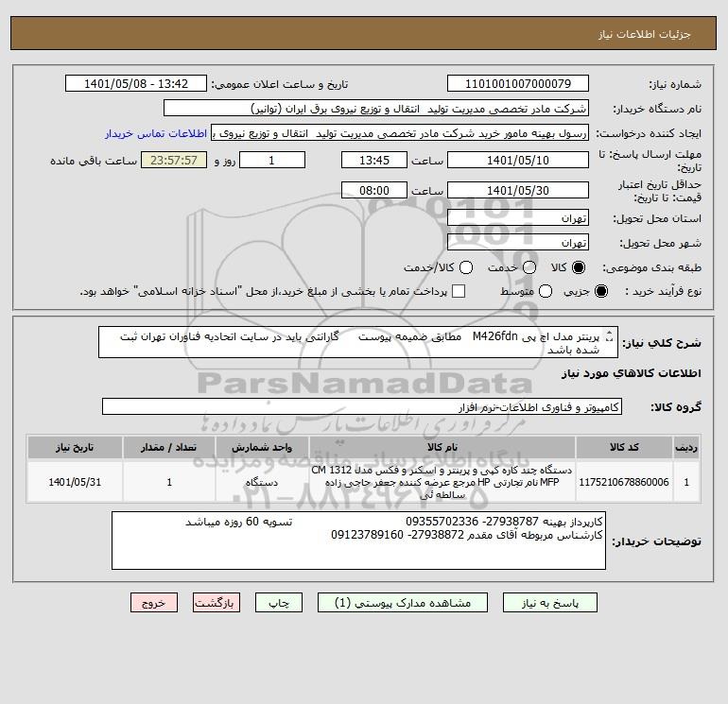
Task: Click the response deadline date 1401/05/10
Action: 518,160
